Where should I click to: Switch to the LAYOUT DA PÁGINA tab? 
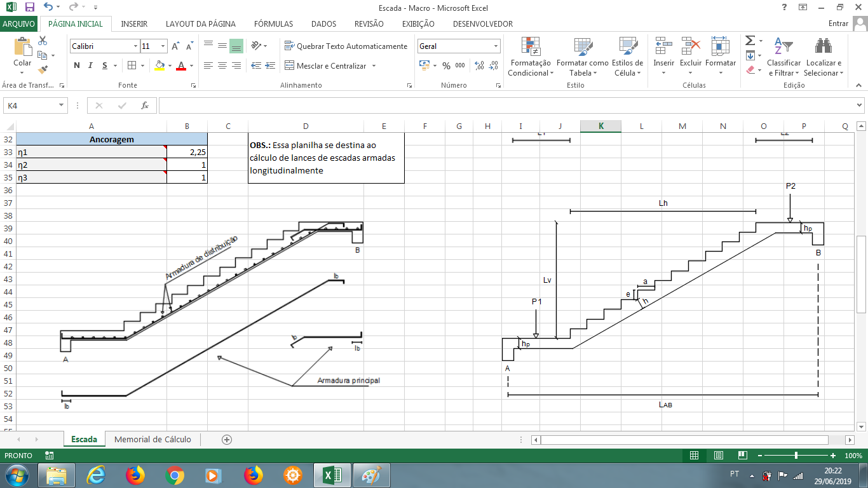point(201,24)
